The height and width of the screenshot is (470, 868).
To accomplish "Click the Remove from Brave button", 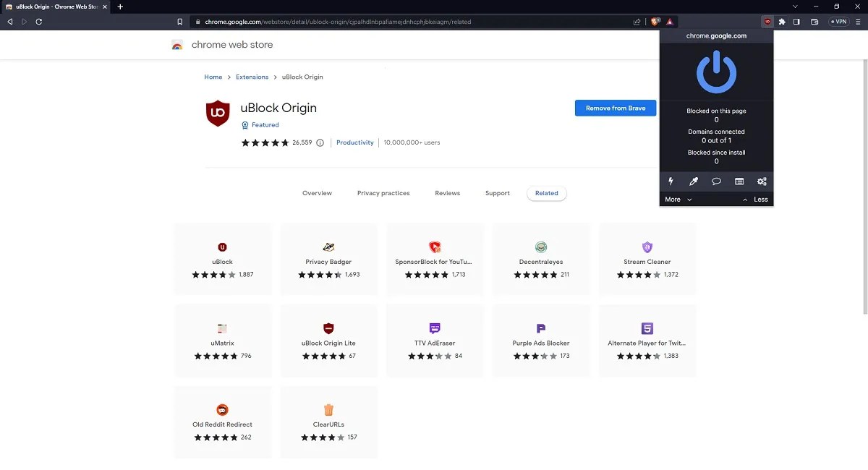I will [x=615, y=108].
